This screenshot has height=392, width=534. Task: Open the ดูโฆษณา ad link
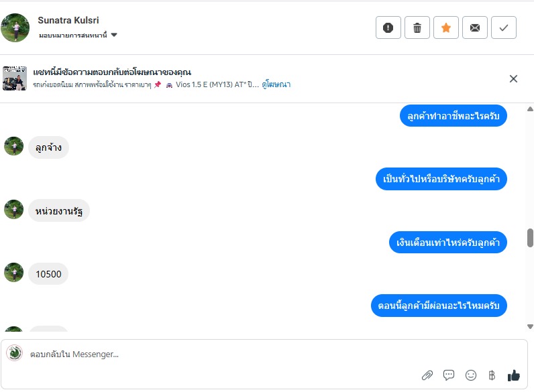tap(276, 85)
